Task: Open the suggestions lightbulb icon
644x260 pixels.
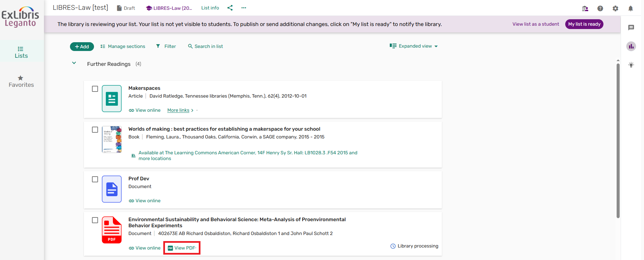Action: [x=631, y=65]
